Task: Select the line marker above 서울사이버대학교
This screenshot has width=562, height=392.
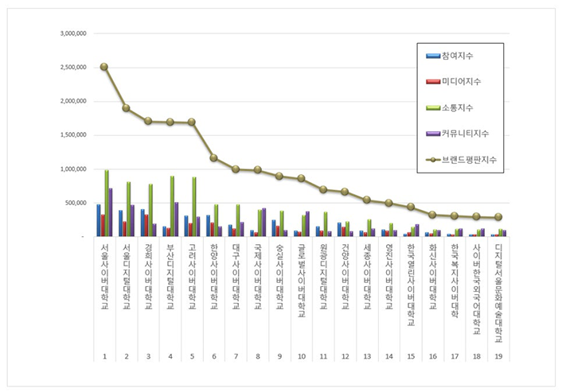Action: pyautogui.click(x=104, y=67)
